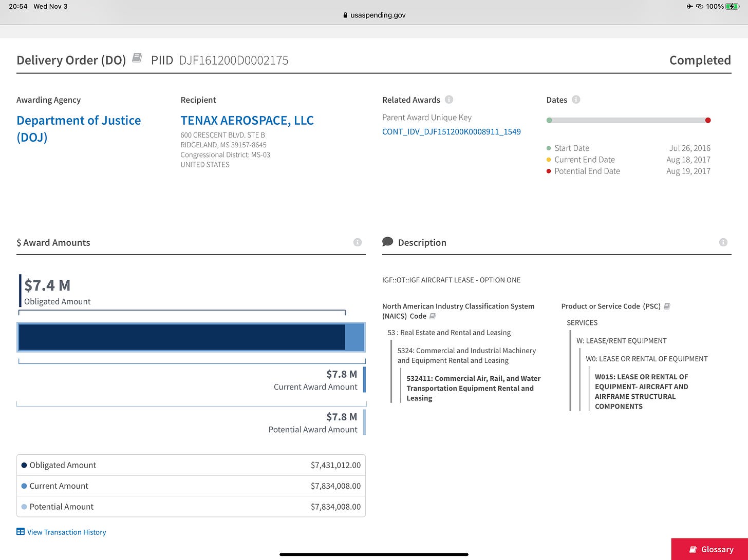Click 53 : Real Estate and Rental and Leasing
748x560 pixels.
click(449, 333)
